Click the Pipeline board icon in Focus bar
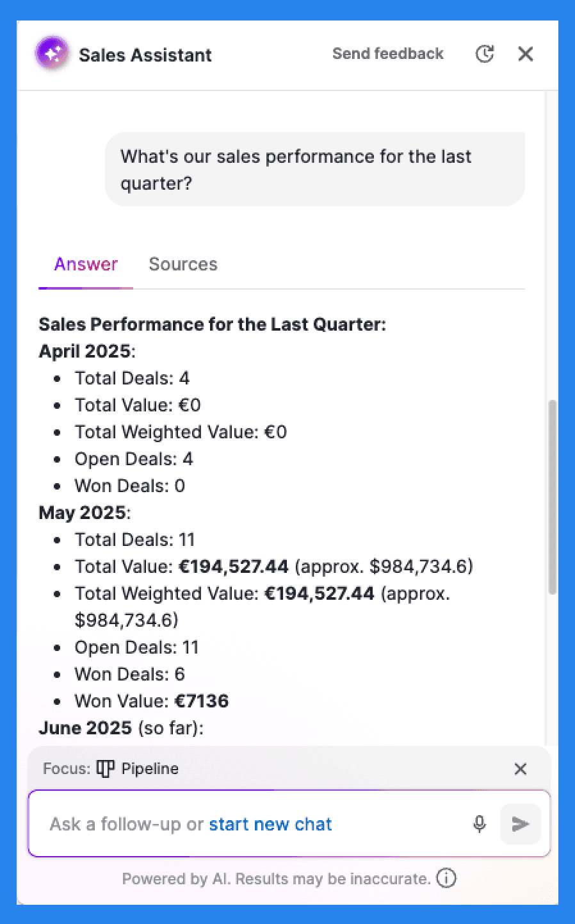 coord(105,768)
